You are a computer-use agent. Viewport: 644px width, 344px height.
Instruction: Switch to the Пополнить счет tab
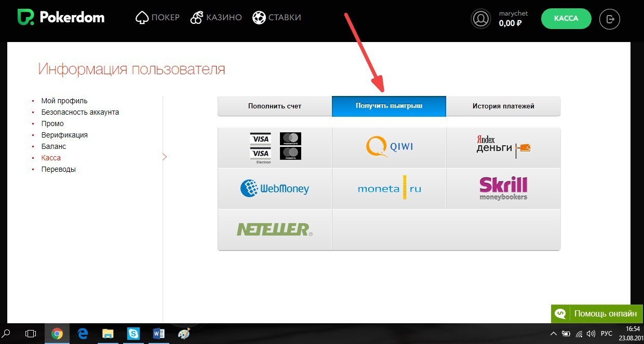(x=275, y=106)
